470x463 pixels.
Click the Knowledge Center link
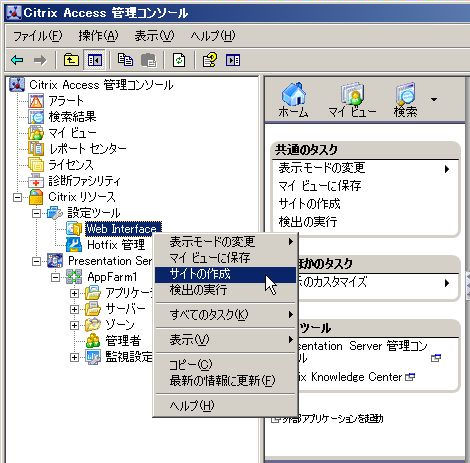click(356, 377)
